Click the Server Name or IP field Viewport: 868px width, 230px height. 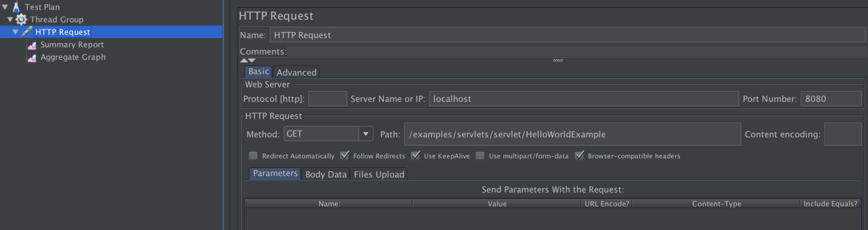pos(583,99)
